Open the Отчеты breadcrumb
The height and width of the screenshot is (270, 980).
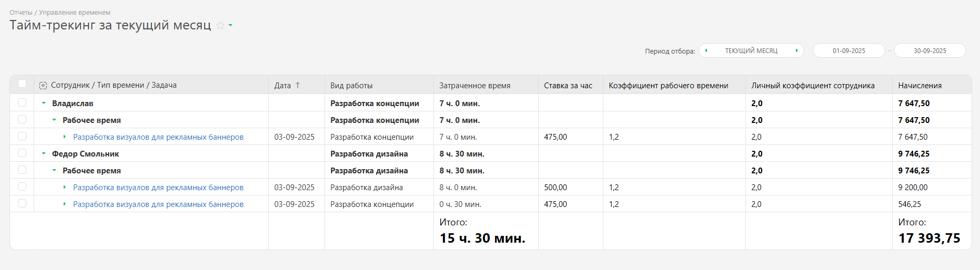pyautogui.click(x=21, y=13)
